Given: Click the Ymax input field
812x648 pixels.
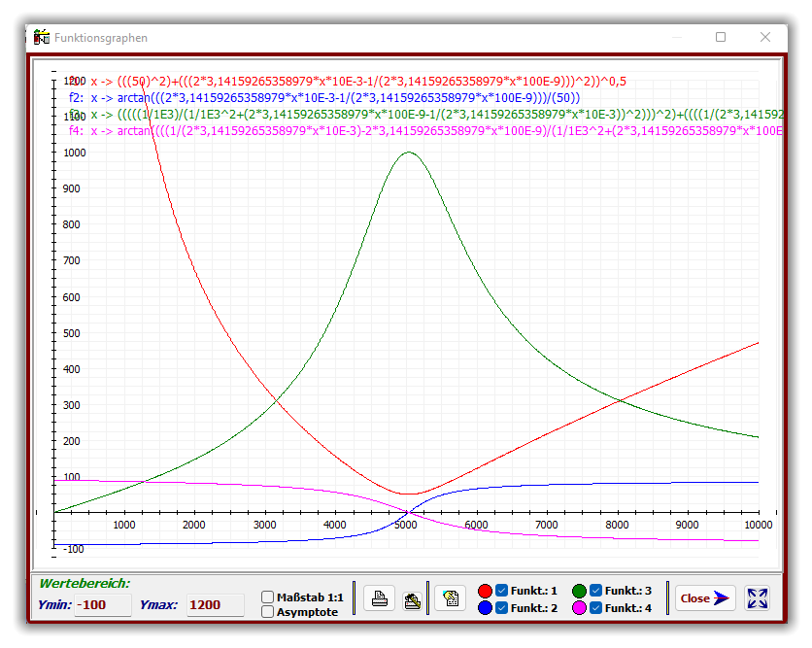Looking at the screenshot, I should coord(216,605).
